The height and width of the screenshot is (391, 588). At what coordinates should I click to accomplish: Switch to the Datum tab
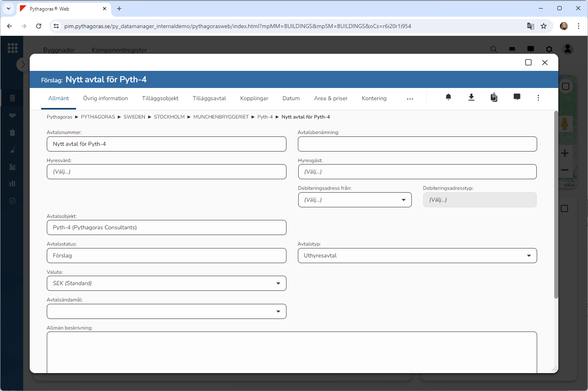(291, 99)
